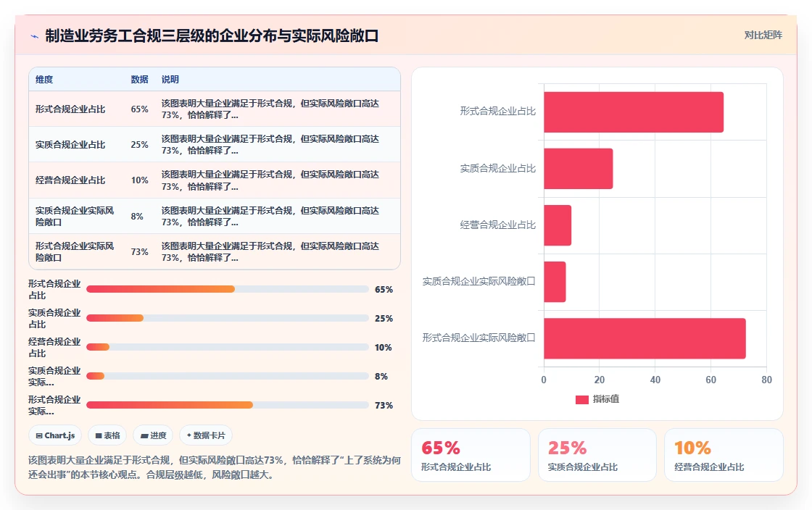Click the chart axis label 形式合规企业占比
812x510 pixels.
point(497,112)
